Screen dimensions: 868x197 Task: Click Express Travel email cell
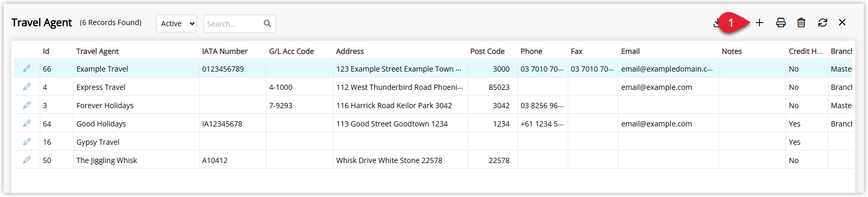click(656, 87)
